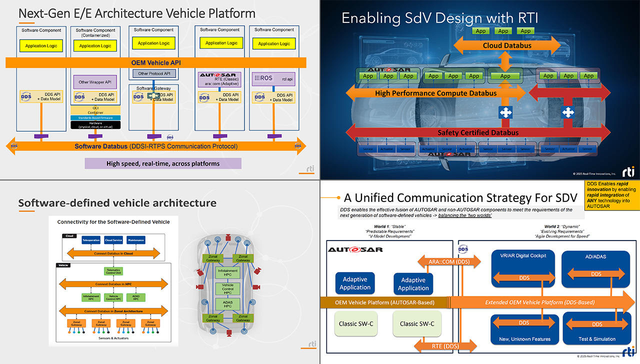Viewport: 640px width, 364px height.
Task: Click the DDS logo above VR/AR Digital Cockpit
Action: coord(463,248)
